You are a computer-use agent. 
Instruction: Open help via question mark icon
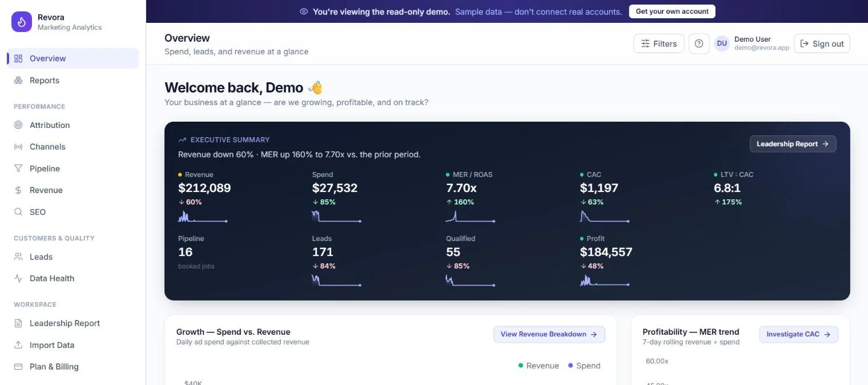tap(699, 43)
